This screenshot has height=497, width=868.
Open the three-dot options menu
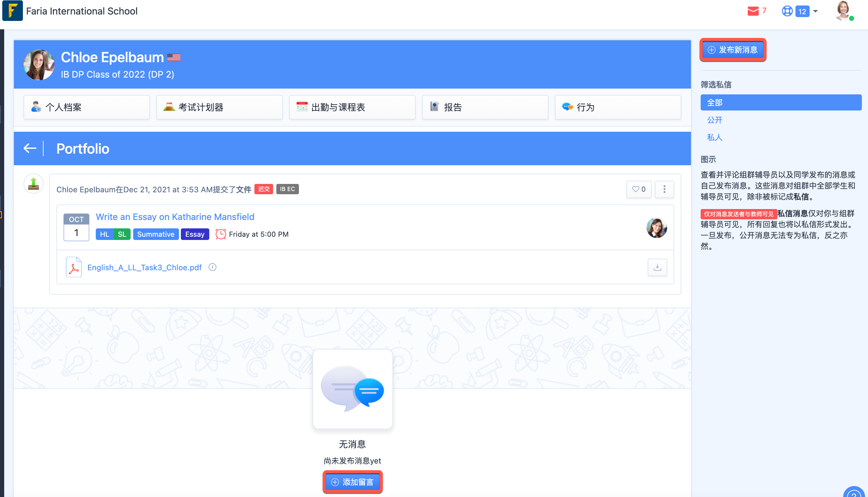click(x=664, y=189)
